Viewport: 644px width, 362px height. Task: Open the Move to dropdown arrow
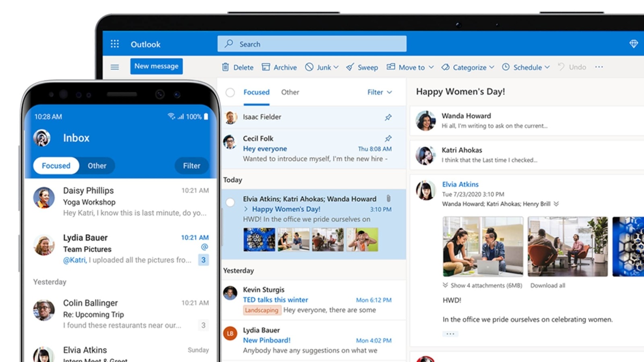coord(431,67)
